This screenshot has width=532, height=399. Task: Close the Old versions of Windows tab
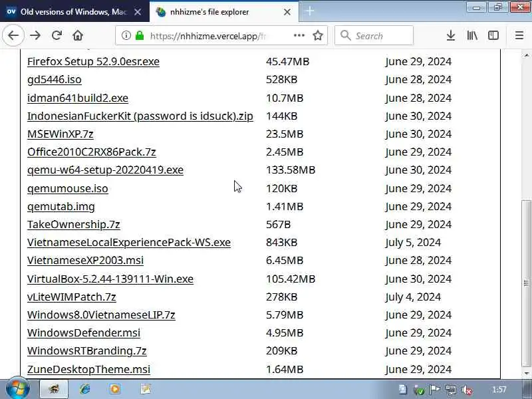(138, 12)
